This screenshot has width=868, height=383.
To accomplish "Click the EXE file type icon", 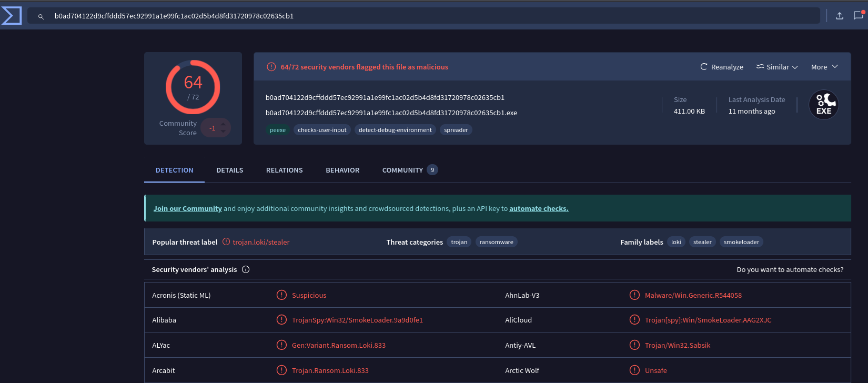I will pos(823,105).
